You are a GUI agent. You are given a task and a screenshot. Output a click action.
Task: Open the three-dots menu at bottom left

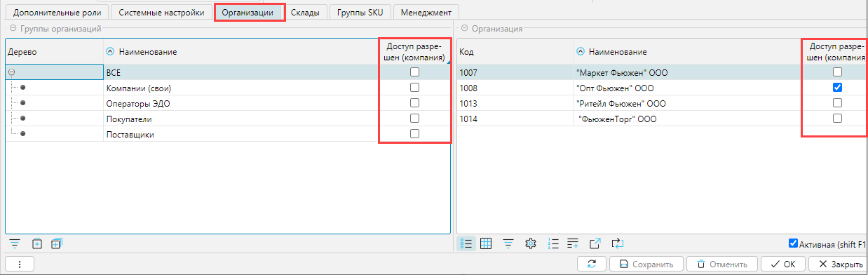(20, 264)
